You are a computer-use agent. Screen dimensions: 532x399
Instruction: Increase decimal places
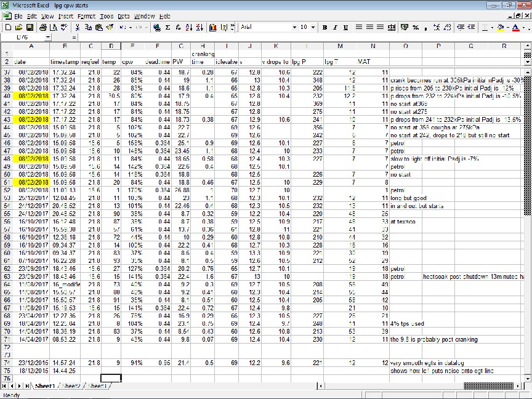(x=437, y=28)
